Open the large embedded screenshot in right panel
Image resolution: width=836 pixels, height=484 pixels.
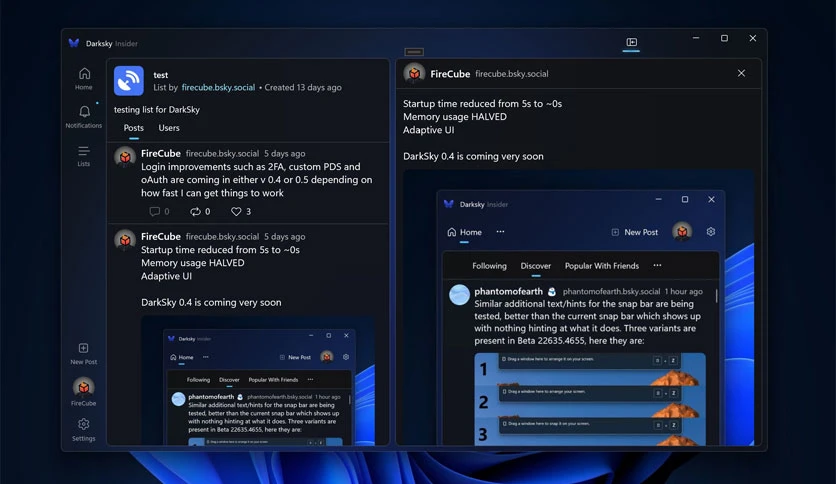(x=578, y=308)
